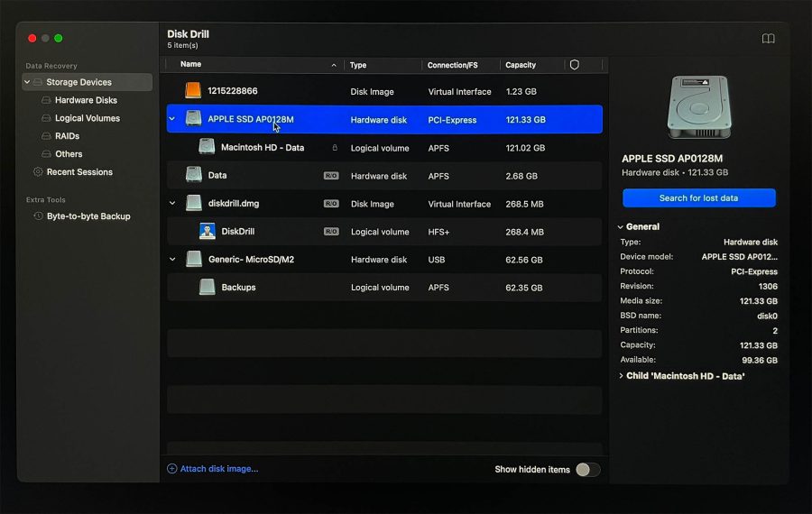Collapse the APPLE SSD AP0128M row
The image size is (812, 514).
(x=172, y=119)
